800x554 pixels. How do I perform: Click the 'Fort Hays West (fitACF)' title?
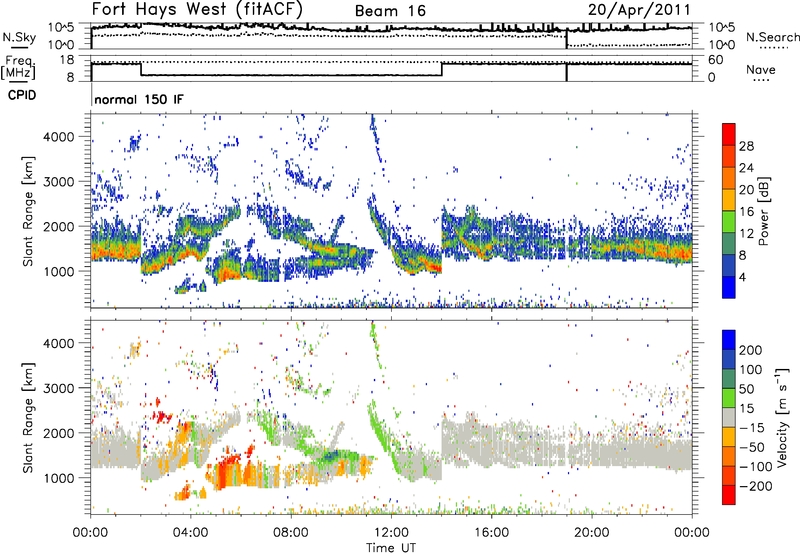[197, 9]
